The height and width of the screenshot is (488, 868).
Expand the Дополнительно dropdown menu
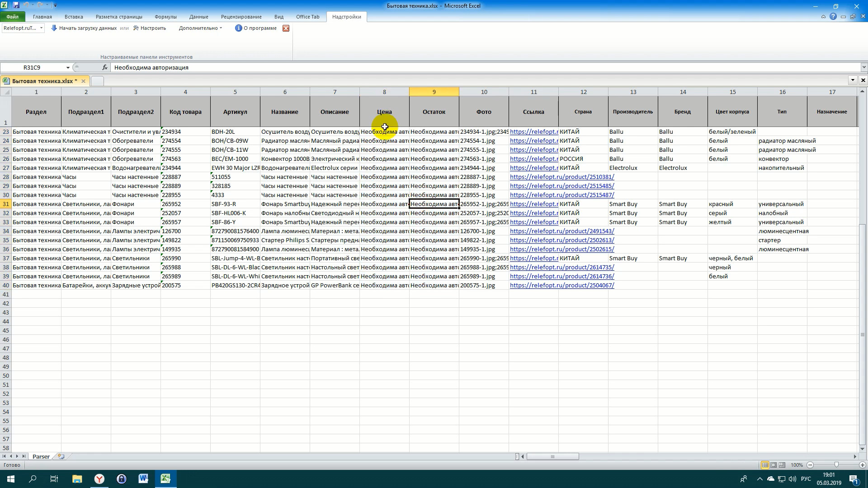click(x=200, y=28)
